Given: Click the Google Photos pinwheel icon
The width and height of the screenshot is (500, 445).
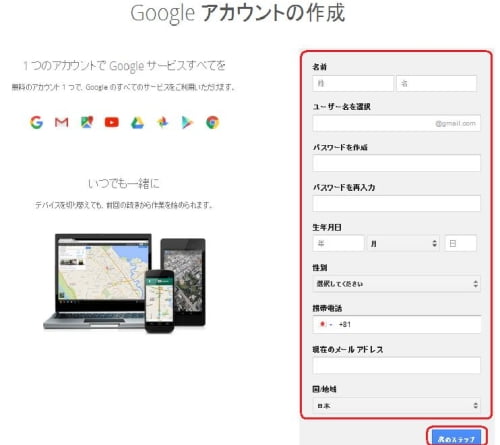Looking at the screenshot, I should point(162,122).
